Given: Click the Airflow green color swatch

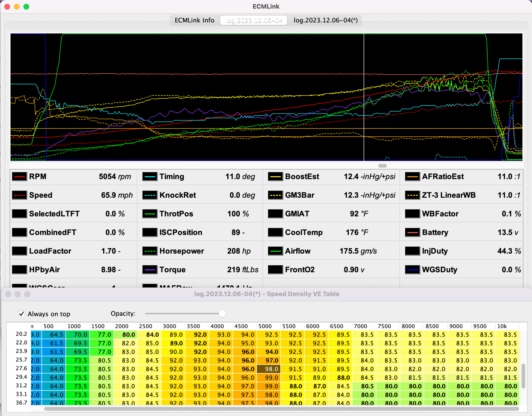Looking at the screenshot, I should click(275, 251).
